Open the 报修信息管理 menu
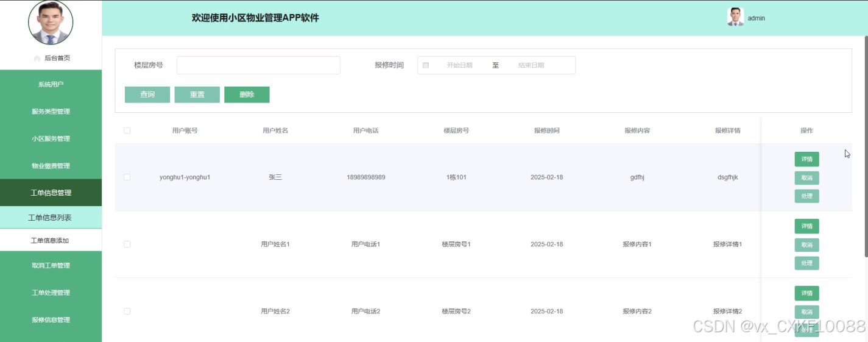The height and width of the screenshot is (342, 868). tap(51, 319)
